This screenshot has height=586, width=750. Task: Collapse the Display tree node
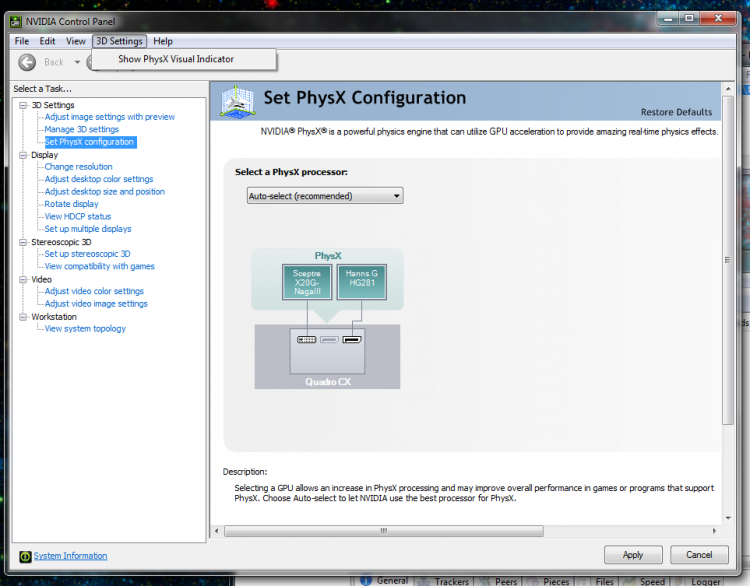22,155
